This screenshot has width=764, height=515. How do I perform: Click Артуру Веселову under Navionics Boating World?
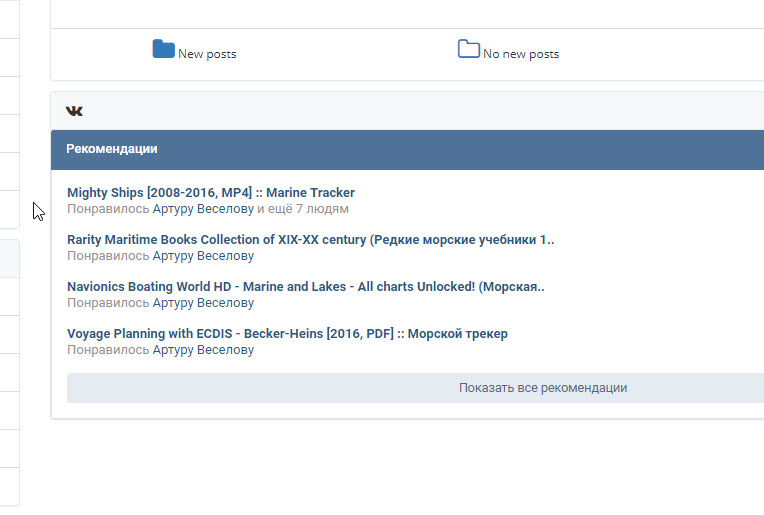coord(203,303)
